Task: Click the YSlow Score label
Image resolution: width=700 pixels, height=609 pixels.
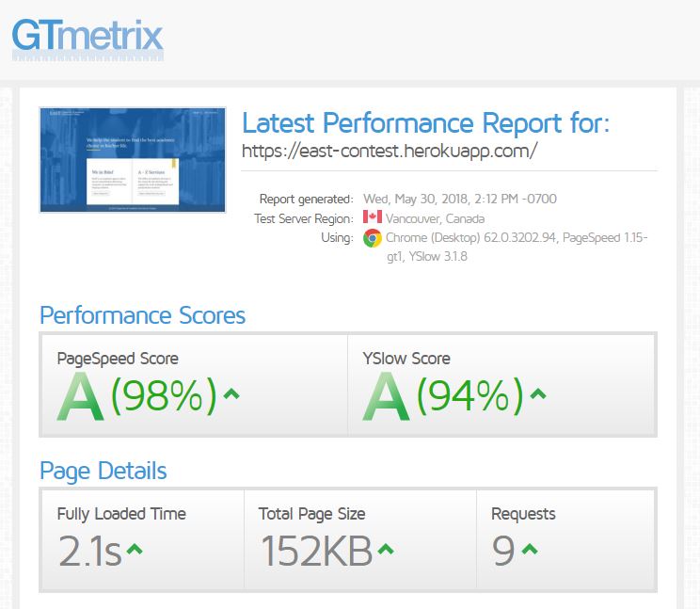Action: 406,359
